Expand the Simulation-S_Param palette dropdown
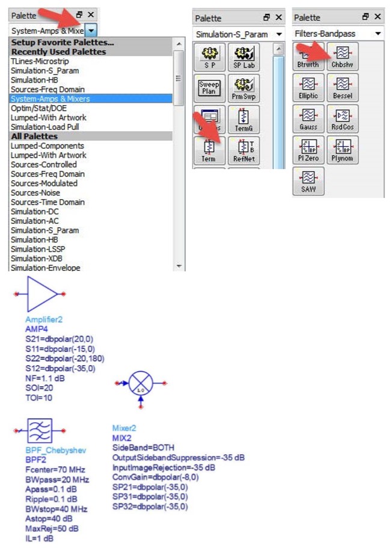This screenshot has width=392, height=548. coord(279,34)
